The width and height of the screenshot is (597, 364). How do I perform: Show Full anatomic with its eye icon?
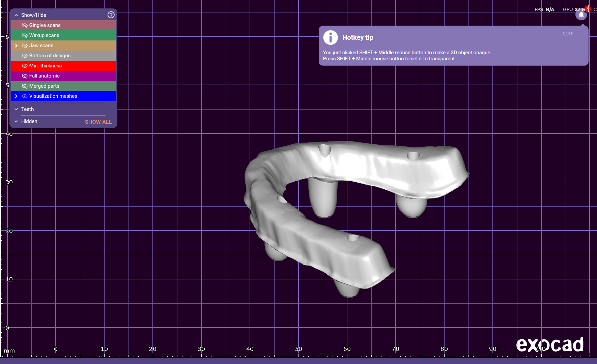[25, 76]
